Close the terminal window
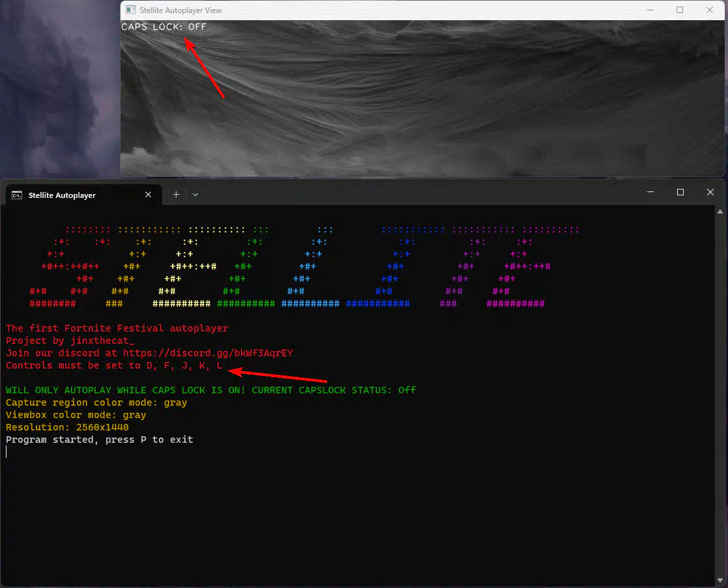Screen dimensions: 728x588 click(x=710, y=192)
